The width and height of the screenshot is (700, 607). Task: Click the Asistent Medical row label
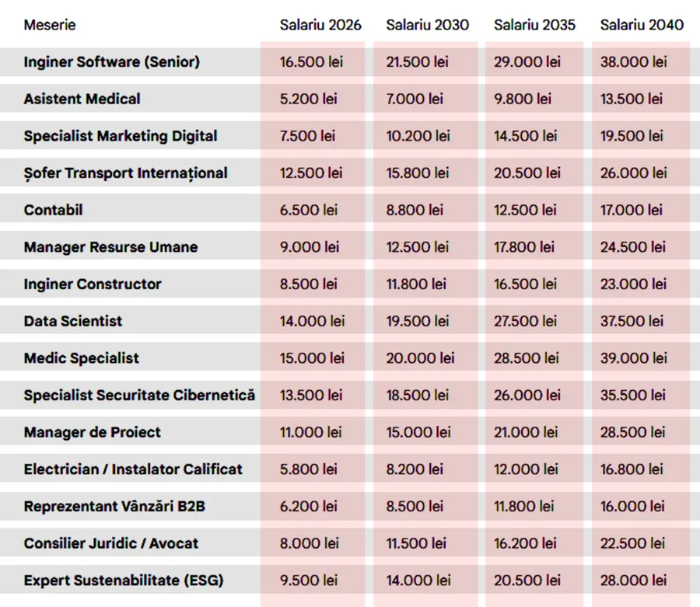[82, 99]
